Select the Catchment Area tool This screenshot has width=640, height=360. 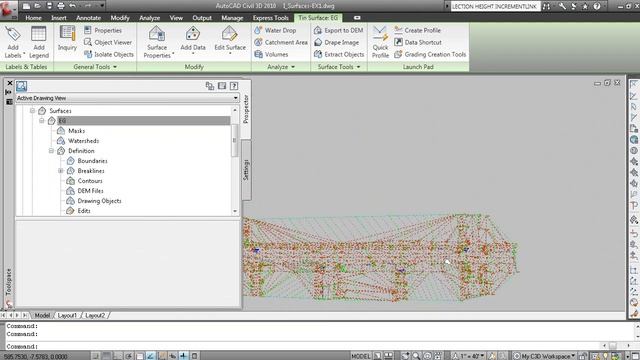281,42
